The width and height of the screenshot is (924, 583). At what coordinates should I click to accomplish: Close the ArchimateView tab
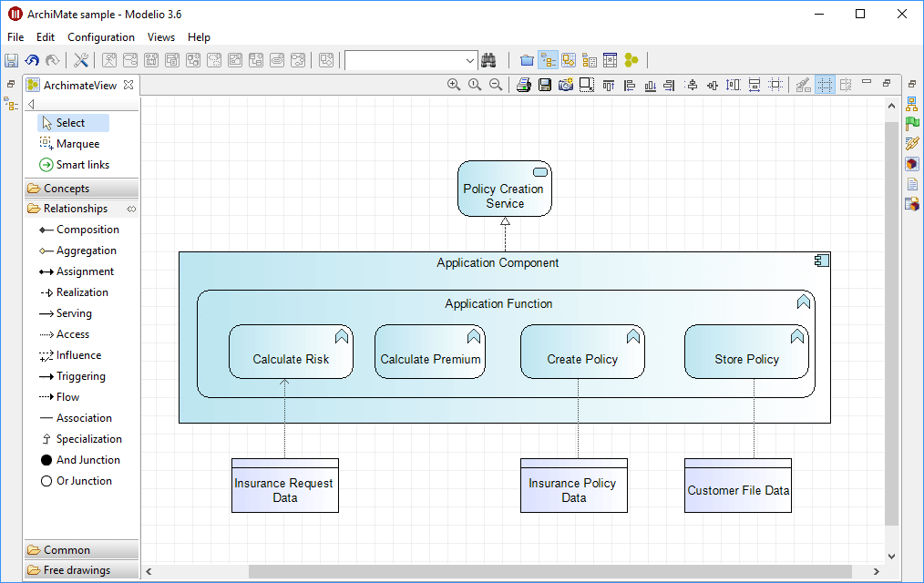(128, 85)
